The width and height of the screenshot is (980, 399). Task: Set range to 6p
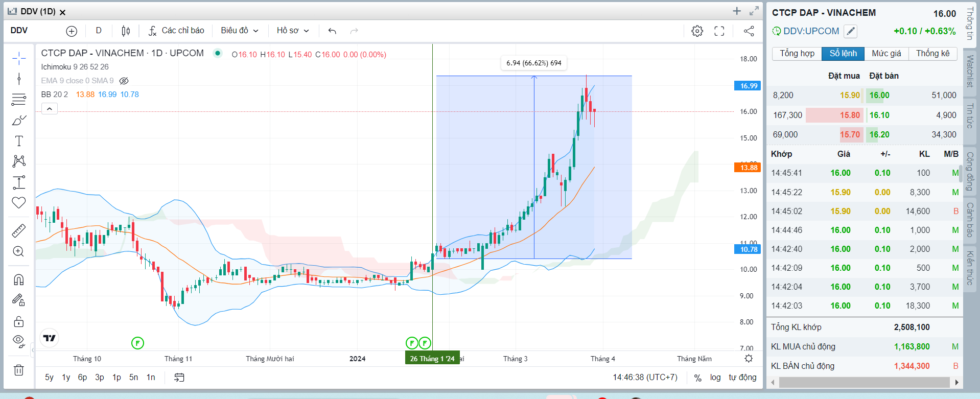pos(82,378)
